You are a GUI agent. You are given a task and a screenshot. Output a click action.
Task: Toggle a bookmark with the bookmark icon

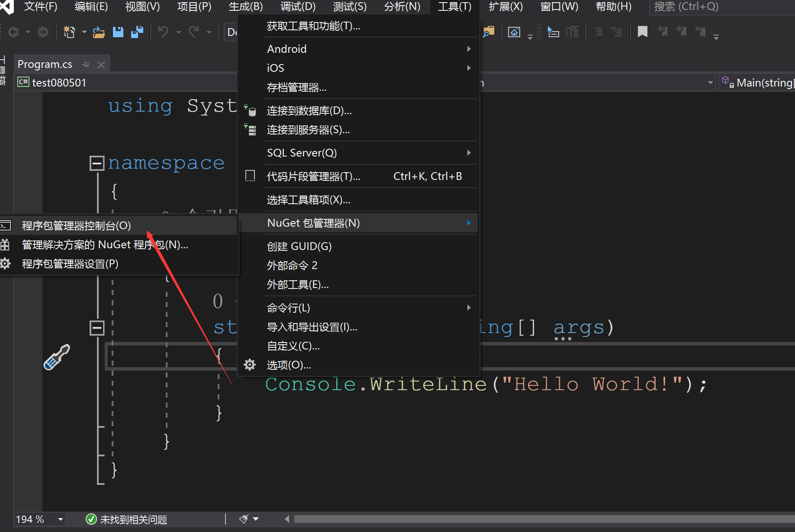[642, 31]
